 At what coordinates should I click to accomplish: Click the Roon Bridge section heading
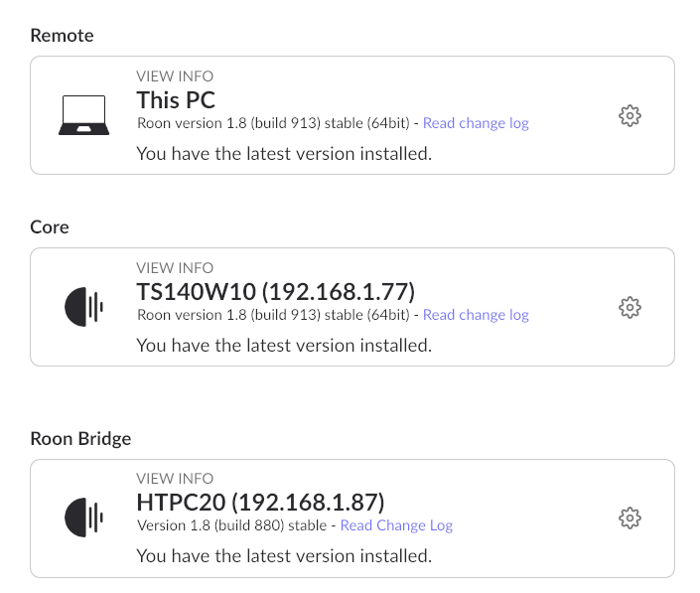coord(80,438)
